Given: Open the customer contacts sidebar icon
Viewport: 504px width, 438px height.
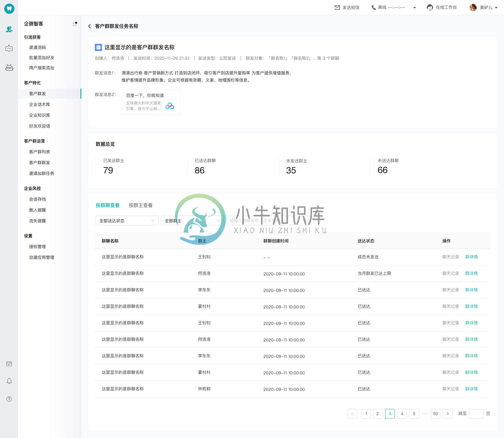Looking at the screenshot, I should click(x=9, y=29).
